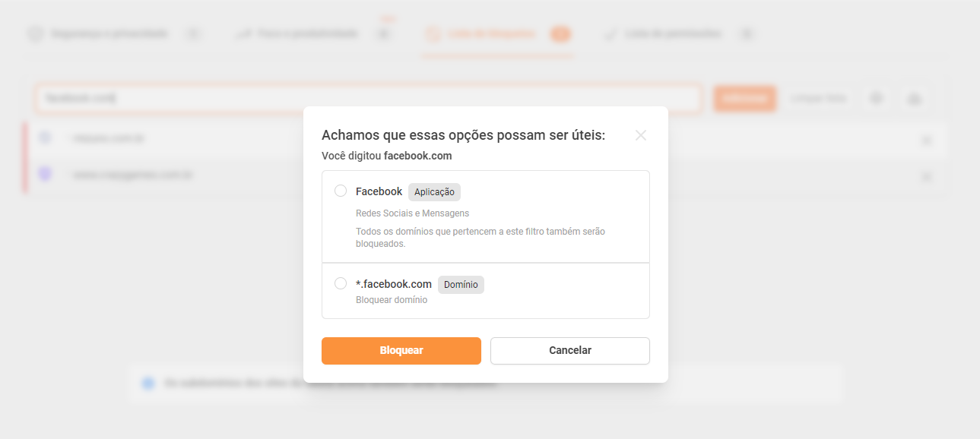Choose the *.facebook.com domain radio option
The width and height of the screenshot is (980, 439).
tap(341, 283)
